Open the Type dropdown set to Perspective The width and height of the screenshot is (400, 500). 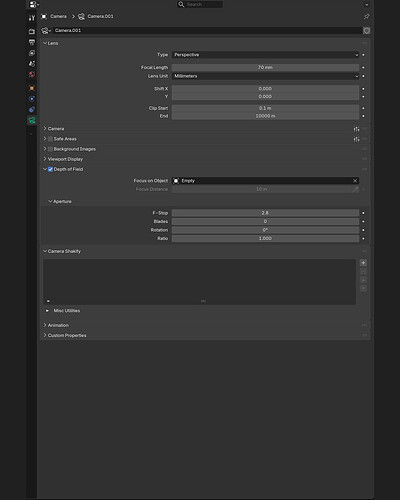[x=265, y=55]
